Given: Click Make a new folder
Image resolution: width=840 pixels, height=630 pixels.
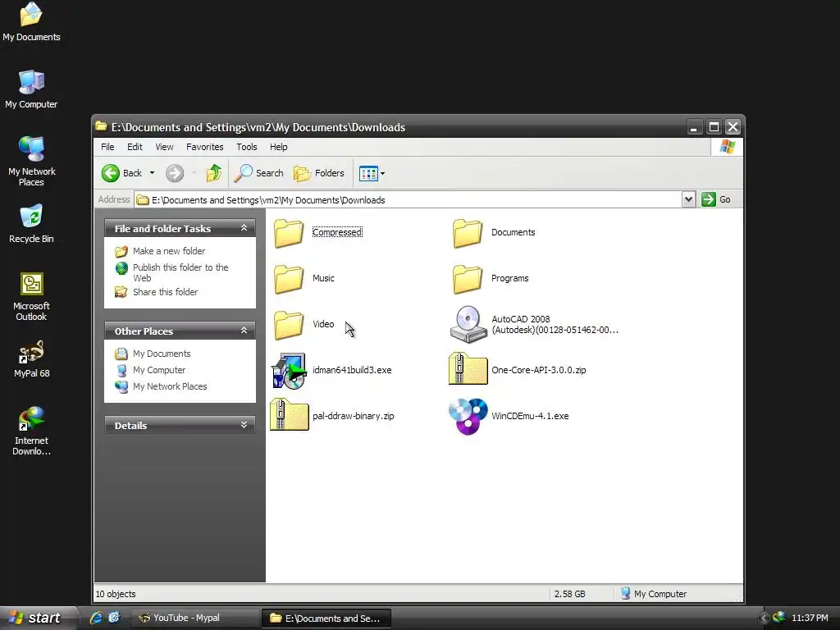Looking at the screenshot, I should click(169, 251).
